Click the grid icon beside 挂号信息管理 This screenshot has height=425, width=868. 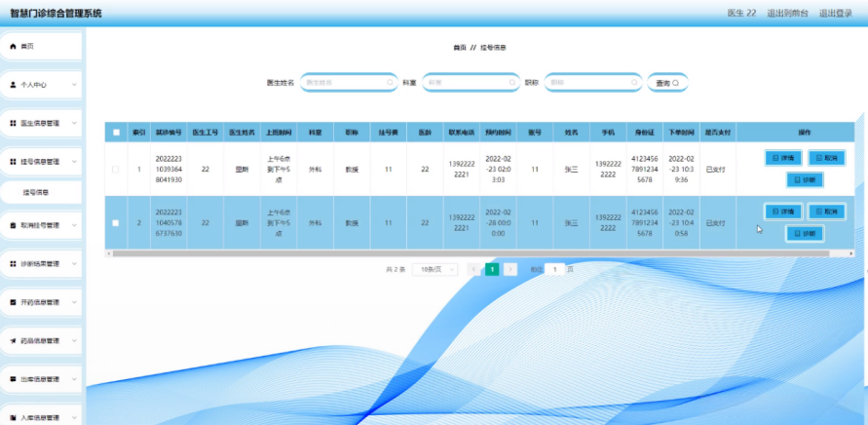14,162
